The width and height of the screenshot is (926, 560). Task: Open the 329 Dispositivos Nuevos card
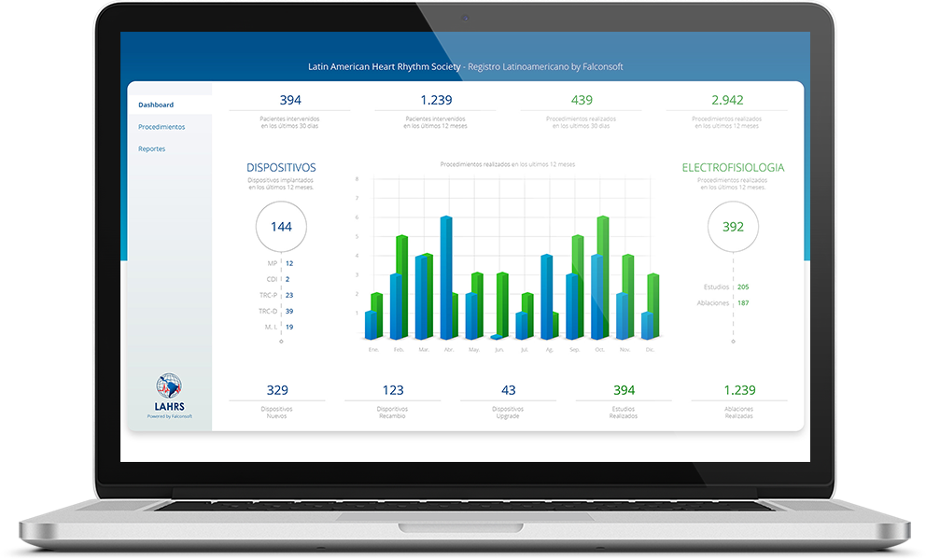(x=277, y=391)
